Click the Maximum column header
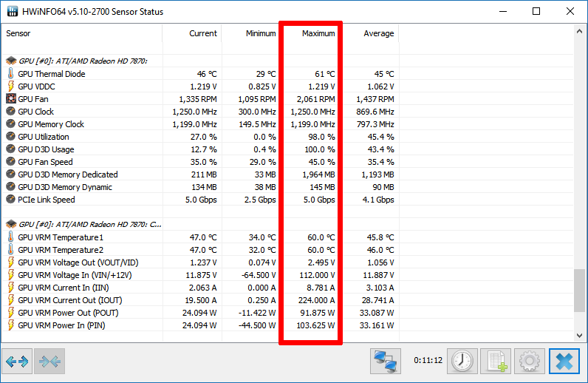588x383 pixels. tap(310, 33)
